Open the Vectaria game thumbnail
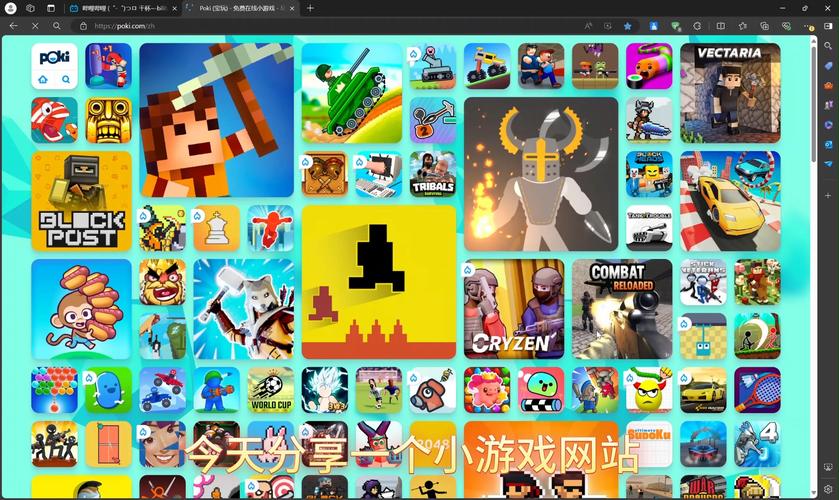839x500 pixels. pyautogui.click(x=730, y=93)
